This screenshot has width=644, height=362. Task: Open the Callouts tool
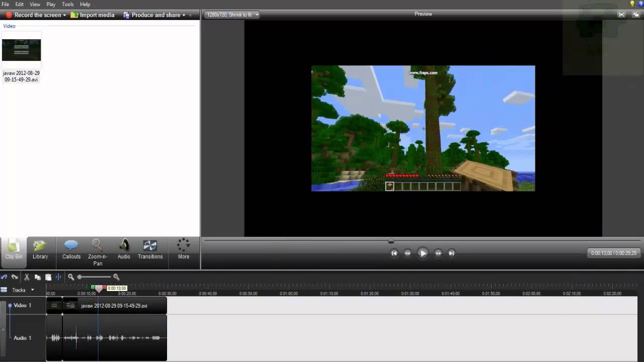(71, 250)
